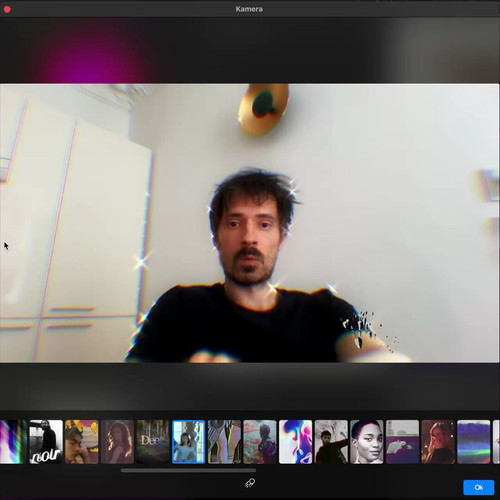
Task: Click the live camera preview image
Action: click(250, 223)
